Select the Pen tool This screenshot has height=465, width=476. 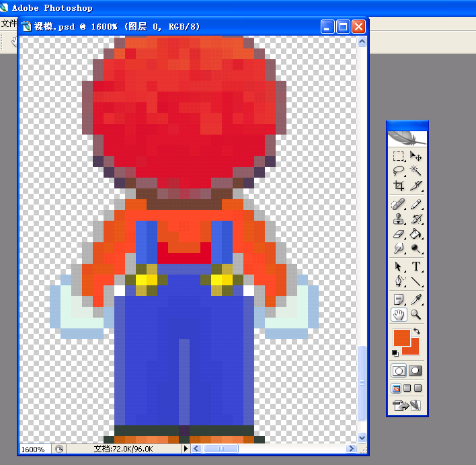pos(398,281)
